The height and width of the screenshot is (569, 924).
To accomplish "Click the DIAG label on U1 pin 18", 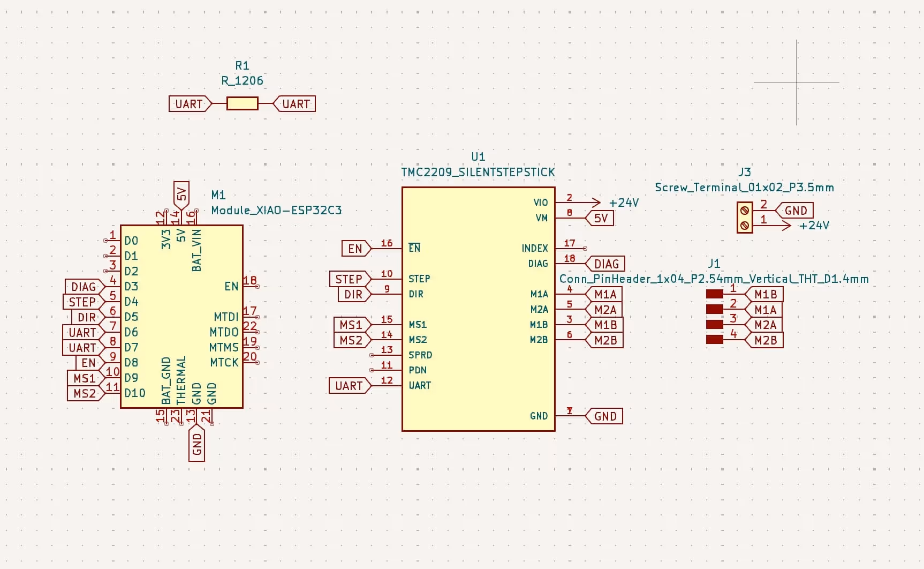I will (605, 264).
